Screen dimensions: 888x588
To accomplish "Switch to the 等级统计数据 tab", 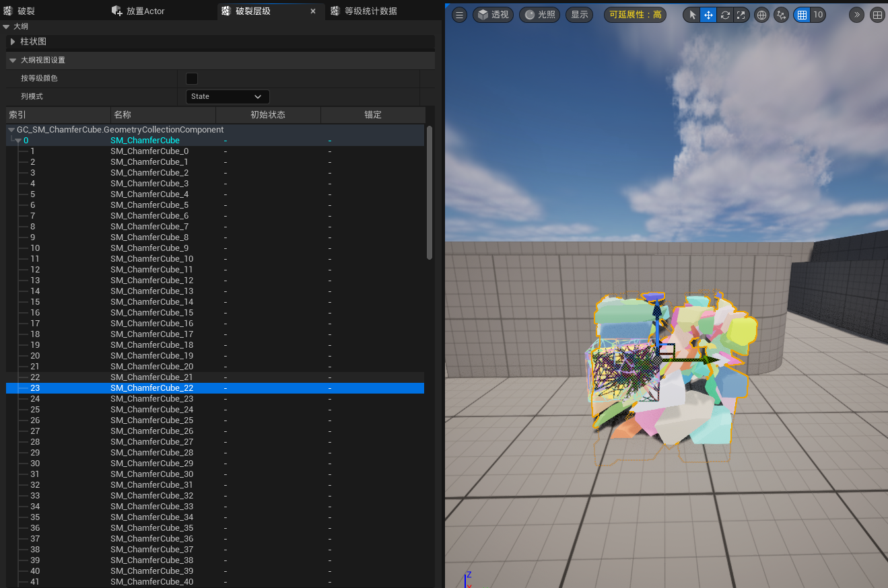I will coord(370,11).
